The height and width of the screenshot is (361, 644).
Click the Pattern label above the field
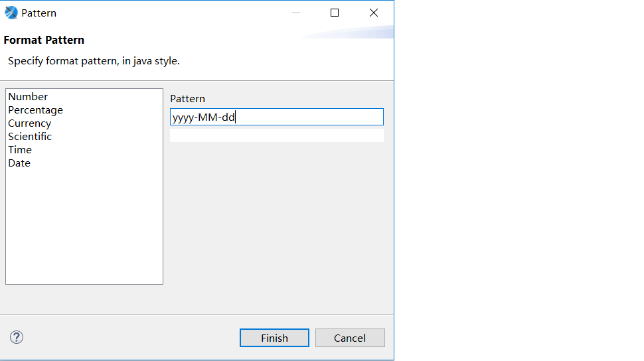[x=187, y=99]
